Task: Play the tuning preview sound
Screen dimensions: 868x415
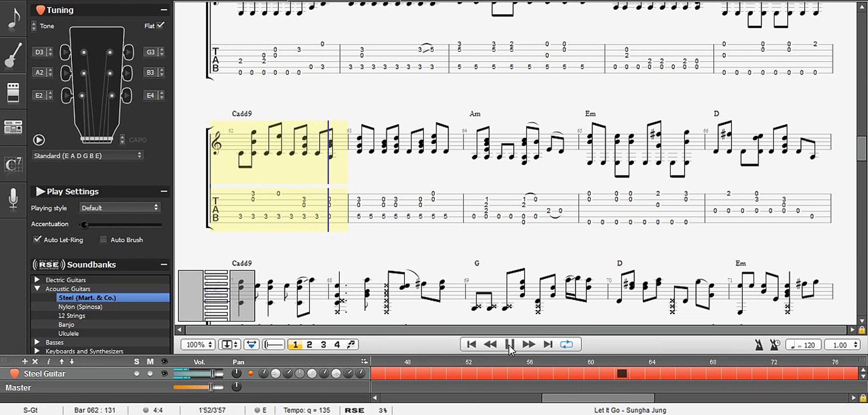Action: [39, 140]
